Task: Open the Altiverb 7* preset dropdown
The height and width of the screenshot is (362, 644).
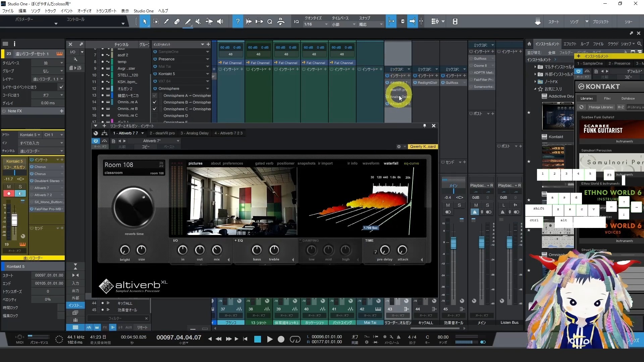Action: (161, 141)
